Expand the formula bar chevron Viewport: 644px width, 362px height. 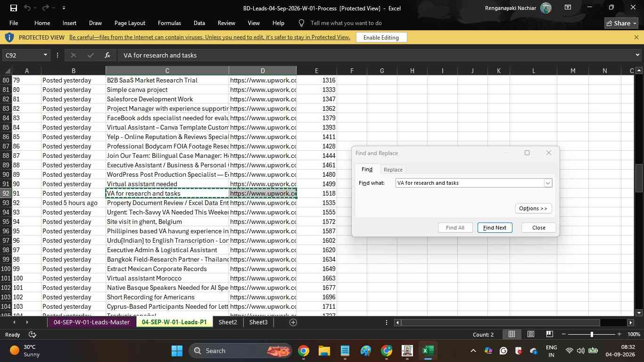638,55
